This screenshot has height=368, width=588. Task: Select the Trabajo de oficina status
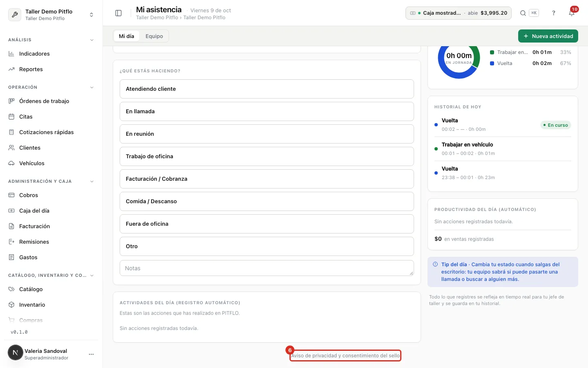click(x=267, y=156)
